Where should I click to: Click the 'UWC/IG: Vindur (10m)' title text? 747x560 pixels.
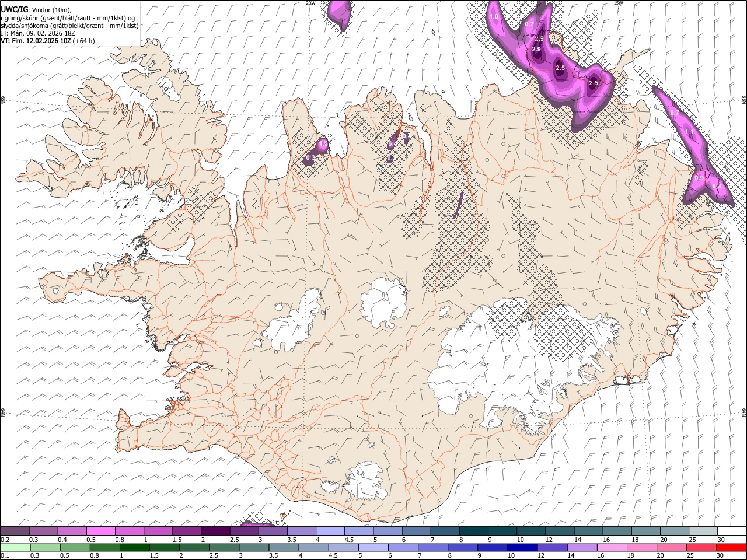[x=36, y=10]
